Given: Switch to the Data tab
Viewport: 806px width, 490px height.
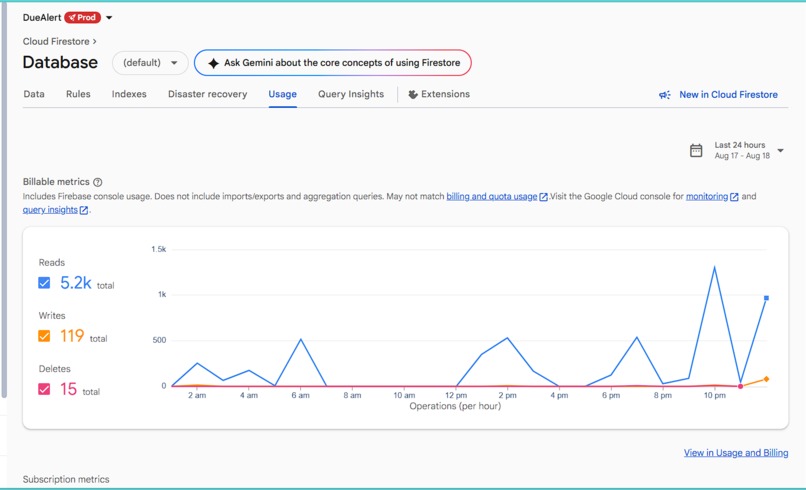Looking at the screenshot, I should [34, 94].
